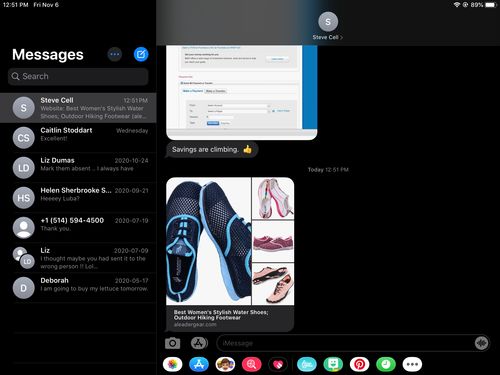Image resolution: width=500 pixels, height=375 pixels.
Task: Check the battery status icon
Action: (x=491, y=5)
